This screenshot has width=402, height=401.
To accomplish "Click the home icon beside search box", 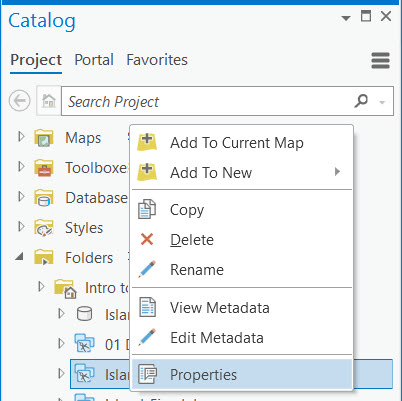I will 49,101.
